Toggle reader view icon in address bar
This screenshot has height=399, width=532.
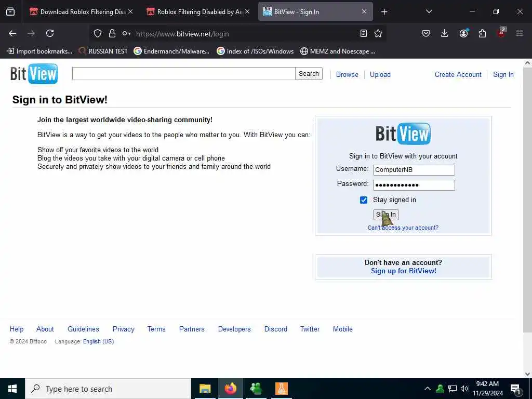pos(363,33)
